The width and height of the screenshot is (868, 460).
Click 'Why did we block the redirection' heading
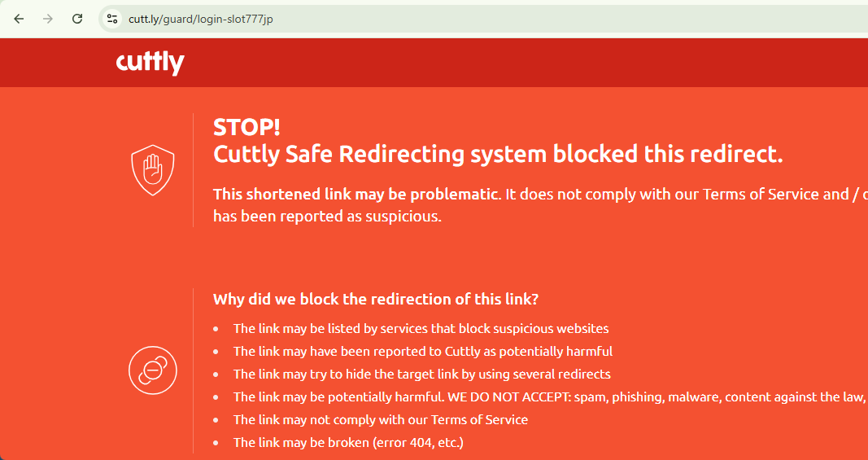pyautogui.click(x=375, y=300)
